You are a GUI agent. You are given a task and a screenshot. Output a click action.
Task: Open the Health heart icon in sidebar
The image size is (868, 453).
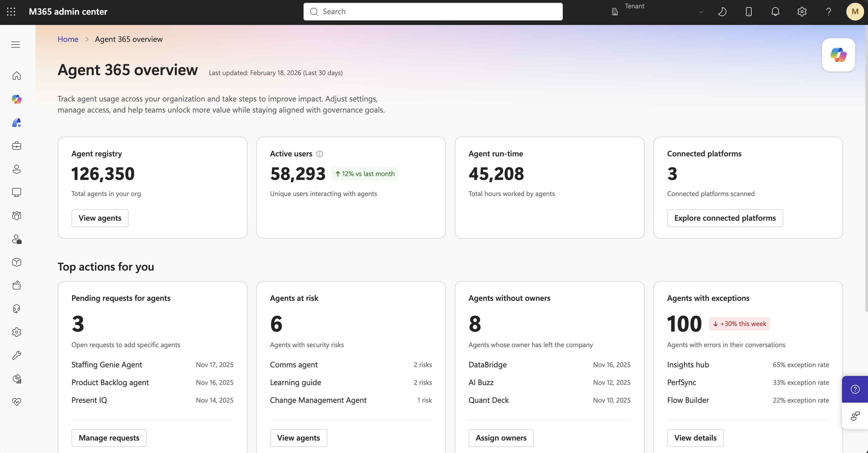pyautogui.click(x=17, y=401)
